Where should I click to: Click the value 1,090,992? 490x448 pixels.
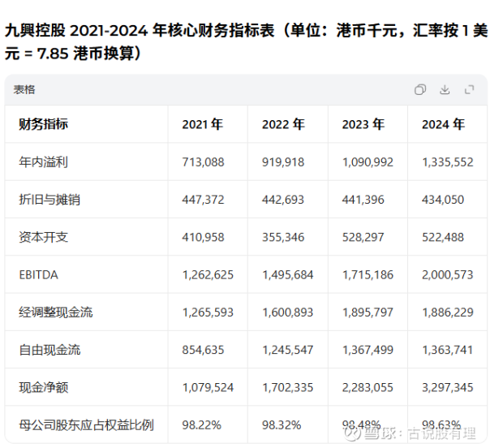(x=367, y=162)
